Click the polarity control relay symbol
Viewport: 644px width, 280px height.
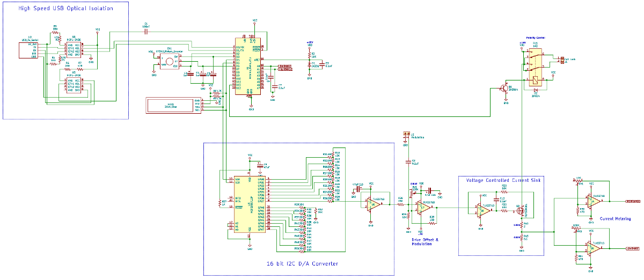click(x=536, y=68)
